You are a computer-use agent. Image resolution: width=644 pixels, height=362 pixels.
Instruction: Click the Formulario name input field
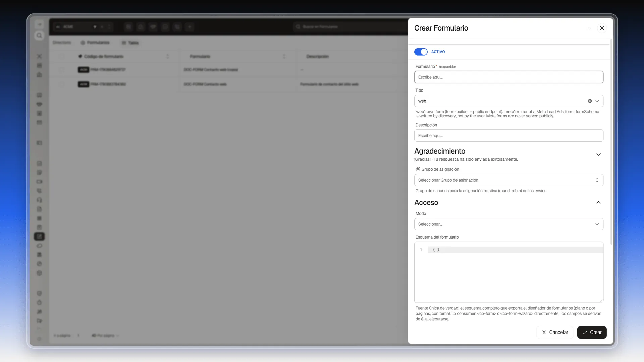tap(508, 77)
